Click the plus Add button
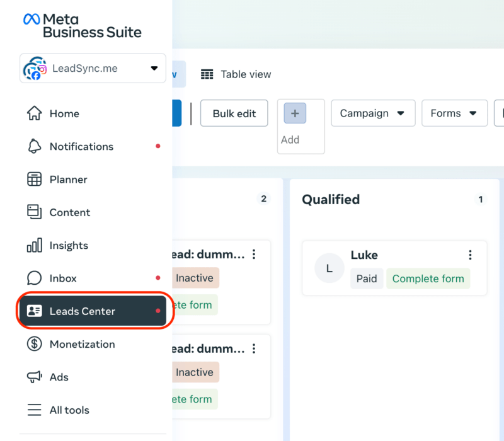 (294, 114)
